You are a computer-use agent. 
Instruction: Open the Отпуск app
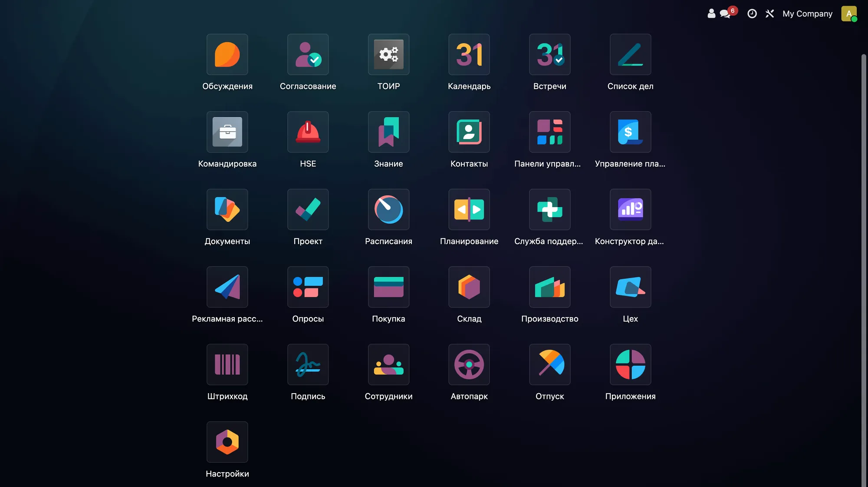(550, 364)
